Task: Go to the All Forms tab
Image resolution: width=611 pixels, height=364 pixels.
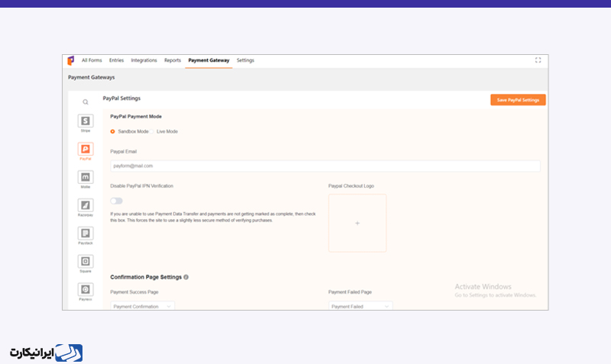Action: click(x=92, y=60)
